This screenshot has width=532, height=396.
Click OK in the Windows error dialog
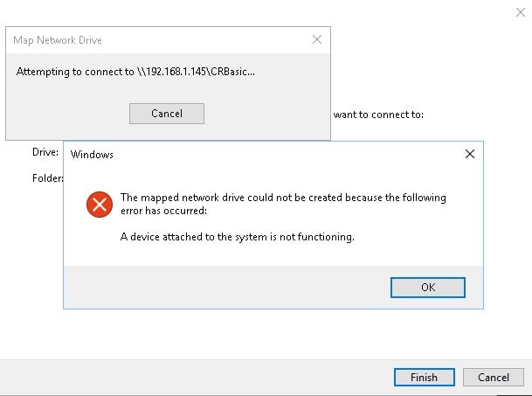(427, 288)
